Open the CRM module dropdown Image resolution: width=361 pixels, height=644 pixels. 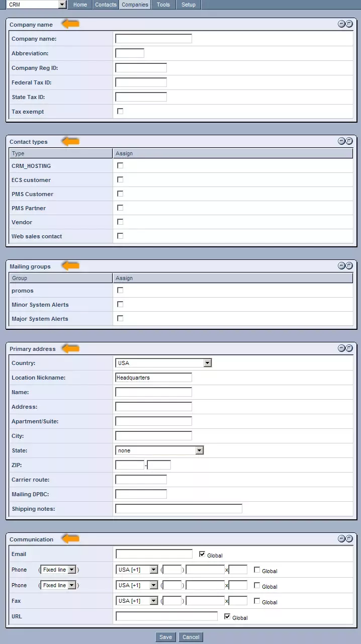(x=36, y=5)
